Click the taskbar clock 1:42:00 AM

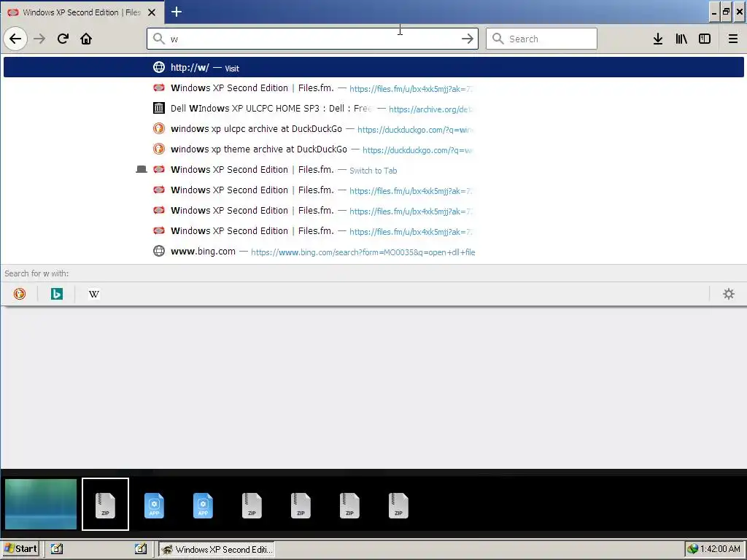(720, 549)
